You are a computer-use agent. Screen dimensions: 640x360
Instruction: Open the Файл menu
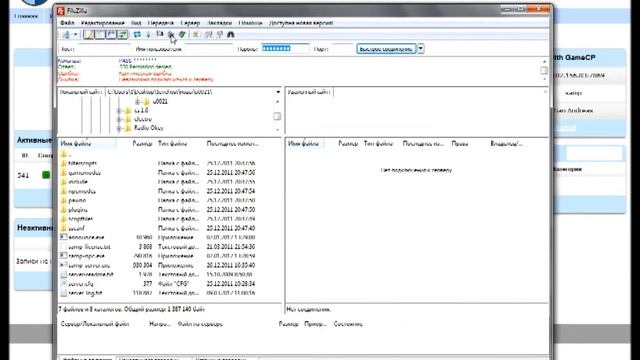point(67,23)
